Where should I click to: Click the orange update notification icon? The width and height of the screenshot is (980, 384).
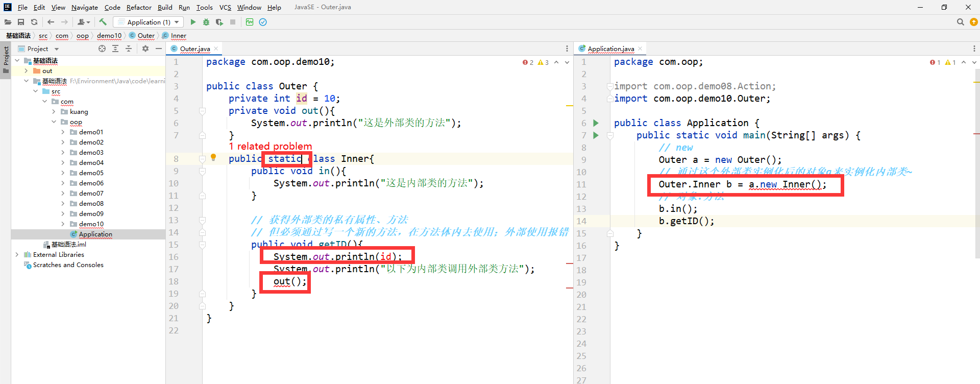[x=974, y=22]
